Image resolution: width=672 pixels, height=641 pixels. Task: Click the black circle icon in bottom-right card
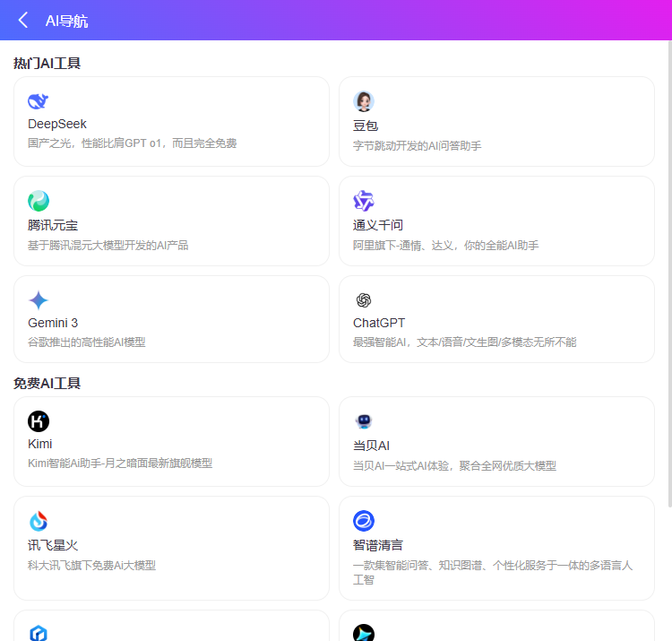tap(364, 633)
